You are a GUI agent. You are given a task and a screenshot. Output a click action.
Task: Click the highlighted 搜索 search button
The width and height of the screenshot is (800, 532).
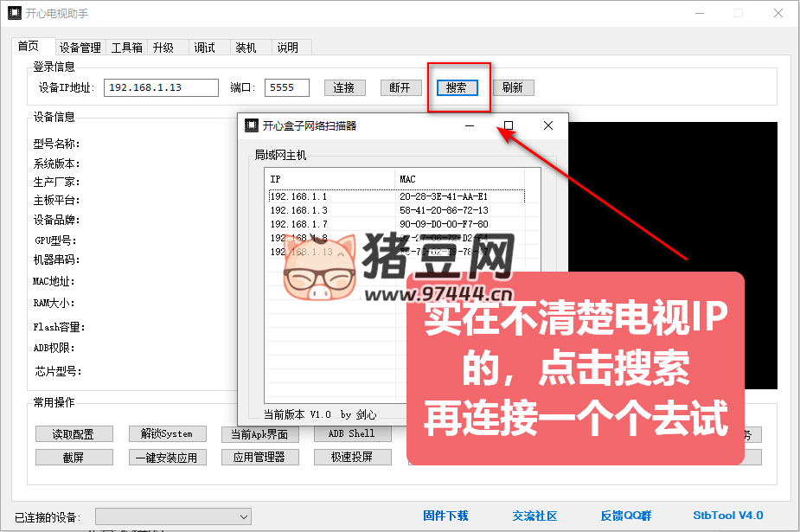click(x=457, y=87)
